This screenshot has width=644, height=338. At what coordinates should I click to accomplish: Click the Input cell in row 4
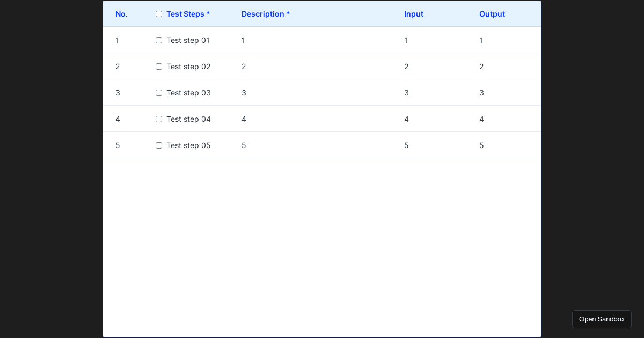pos(406,119)
